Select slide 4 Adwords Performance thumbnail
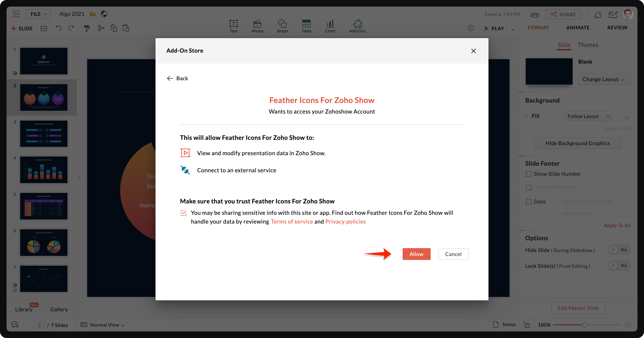Image resolution: width=644 pixels, height=338 pixels. pyautogui.click(x=44, y=170)
